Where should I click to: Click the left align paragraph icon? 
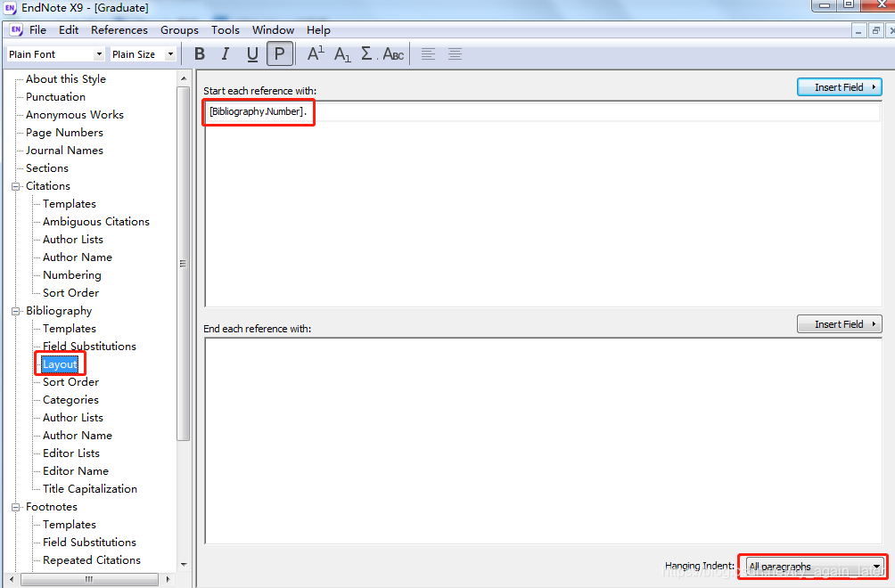click(428, 54)
